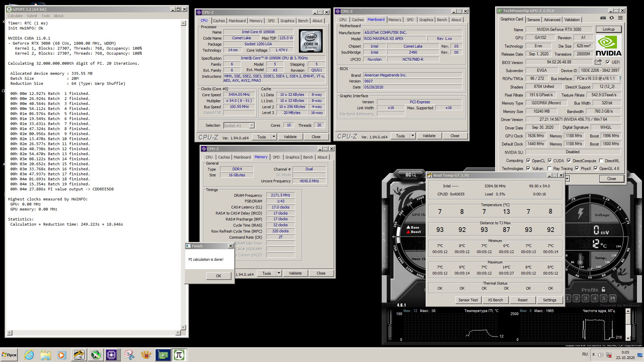Switch to the Sensors tab in GPU-Z
644x362 pixels.
[533, 20]
